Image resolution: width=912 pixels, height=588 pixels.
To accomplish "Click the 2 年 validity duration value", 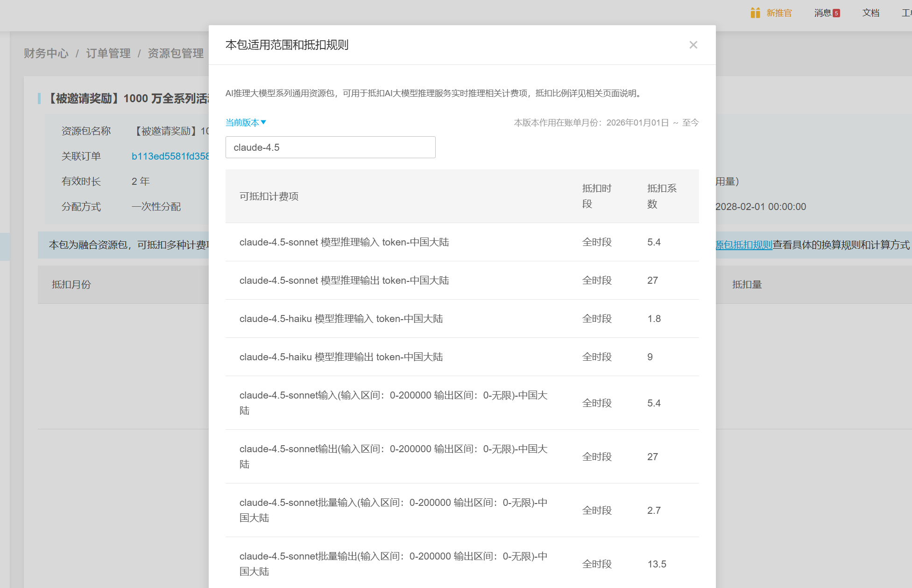I will coord(141,182).
